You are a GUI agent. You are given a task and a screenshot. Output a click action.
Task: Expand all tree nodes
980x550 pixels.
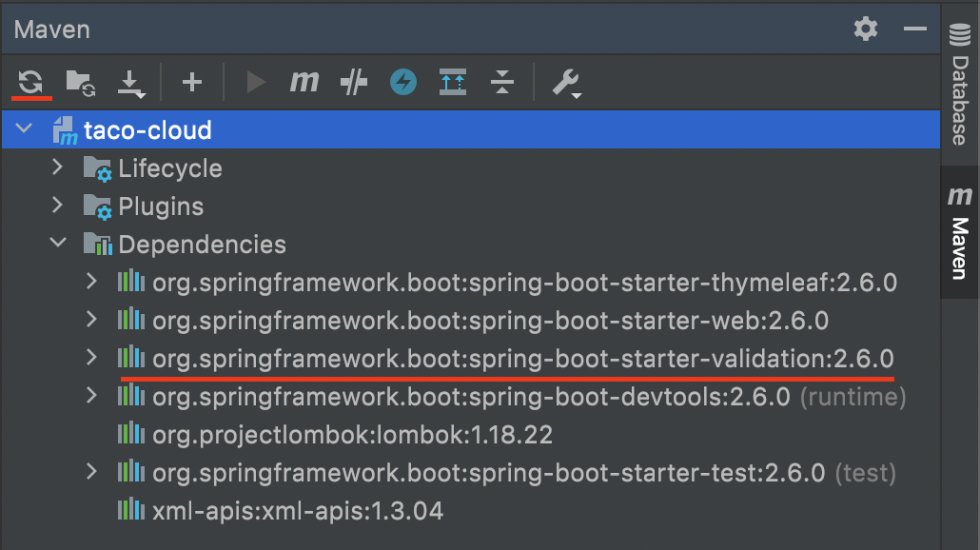pyautogui.click(x=453, y=83)
